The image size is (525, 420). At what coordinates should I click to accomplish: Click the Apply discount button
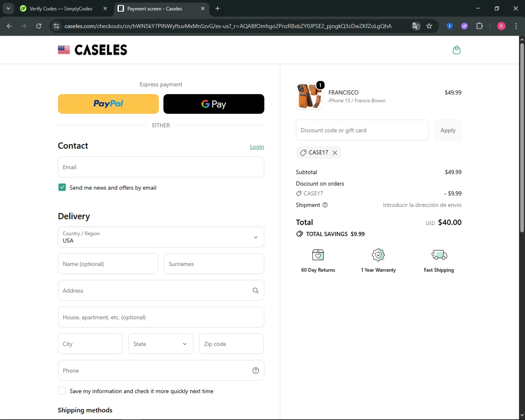pyautogui.click(x=448, y=130)
